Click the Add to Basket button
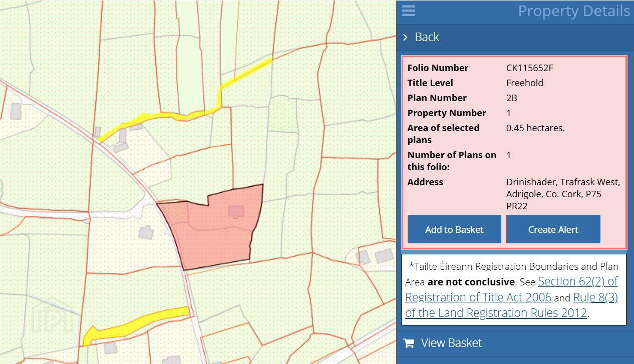This screenshot has width=634, height=364. pyautogui.click(x=454, y=229)
